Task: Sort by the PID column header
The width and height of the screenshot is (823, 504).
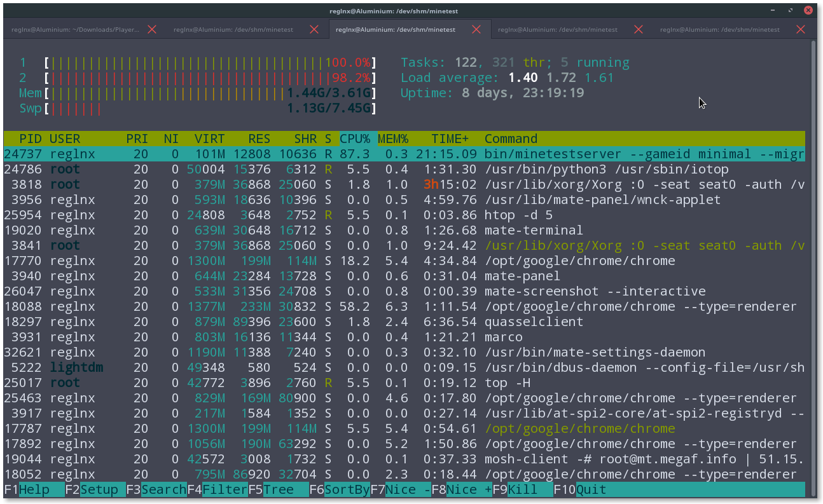Action: pos(31,139)
